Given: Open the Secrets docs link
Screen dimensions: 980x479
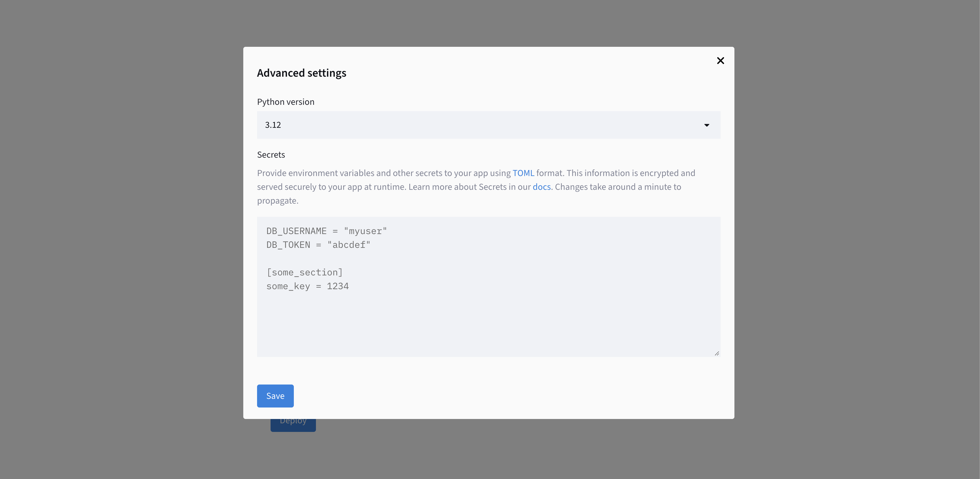Looking at the screenshot, I should click(x=541, y=187).
